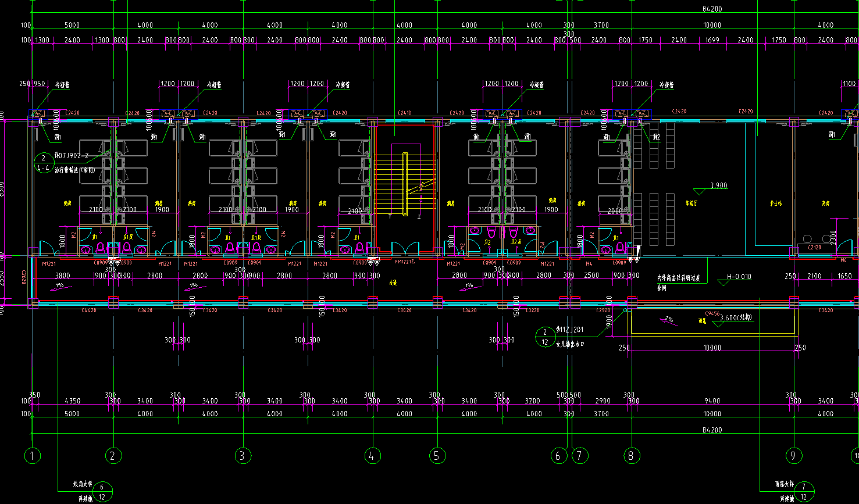Click the 女儿墙出水口 note

tap(570, 344)
